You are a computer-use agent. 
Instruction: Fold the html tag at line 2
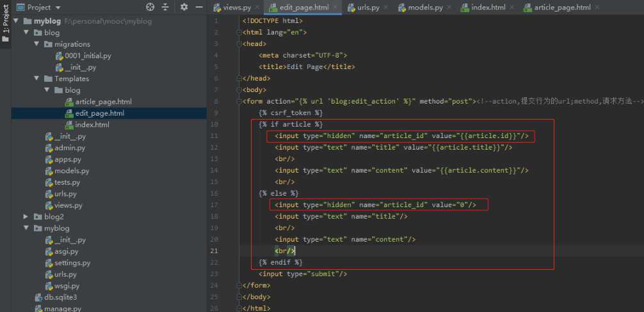pos(239,33)
